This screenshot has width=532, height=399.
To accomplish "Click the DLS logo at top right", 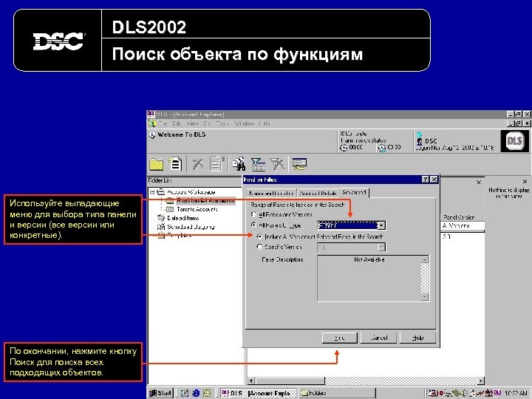I will [x=514, y=140].
